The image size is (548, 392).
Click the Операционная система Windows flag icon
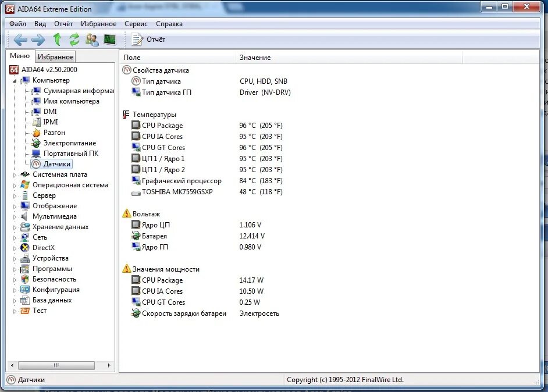click(25, 185)
